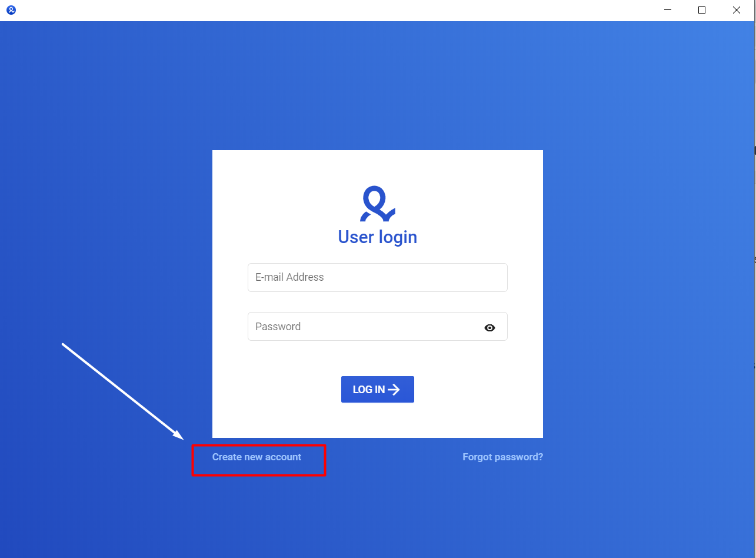Image resolution: width=756 pixels, height=558 pixels.
Task: Click the red highlight box's bottom edge
Action: point(259,474)
